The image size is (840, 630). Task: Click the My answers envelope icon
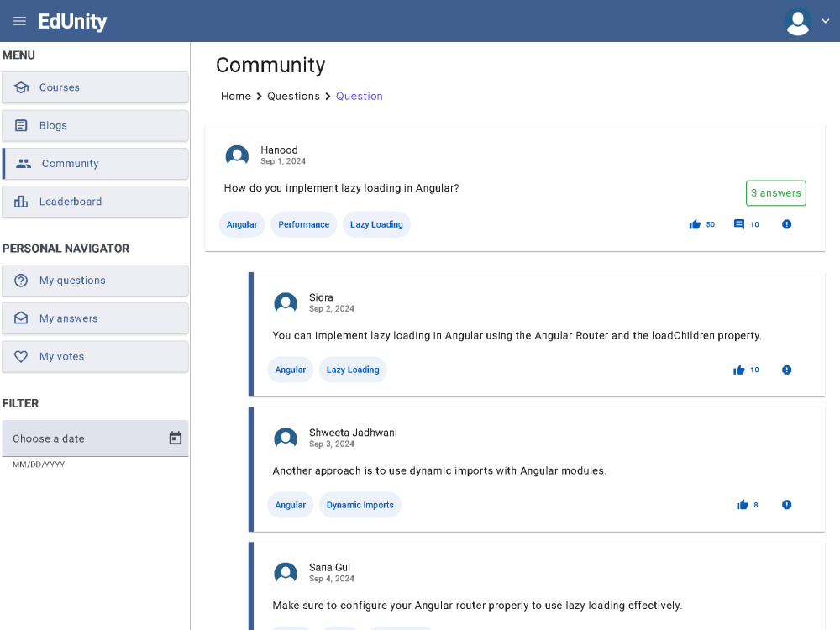[21, 318]
